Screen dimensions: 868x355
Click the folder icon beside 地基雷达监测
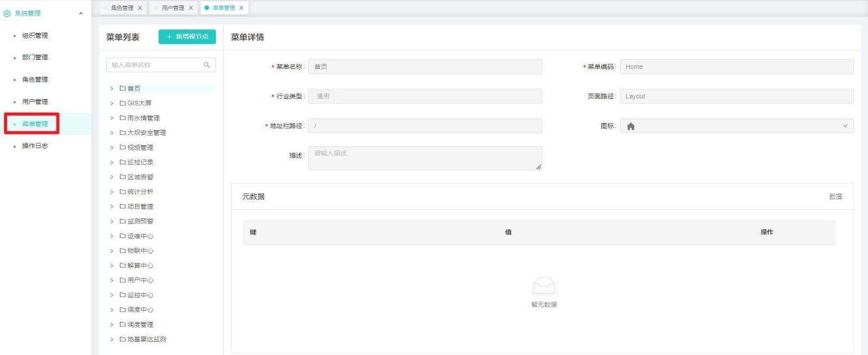coord(123,339)
